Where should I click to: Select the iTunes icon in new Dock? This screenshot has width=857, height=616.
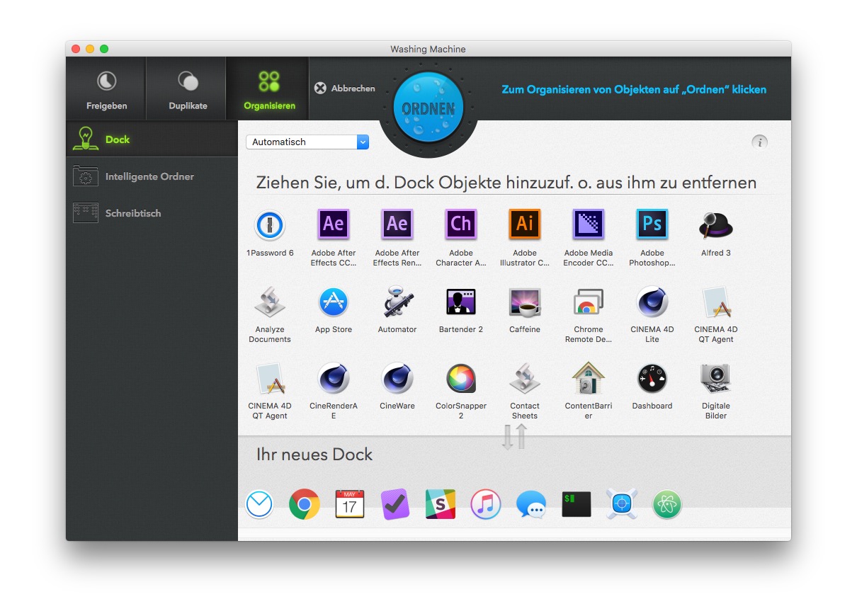click(485, 505)
